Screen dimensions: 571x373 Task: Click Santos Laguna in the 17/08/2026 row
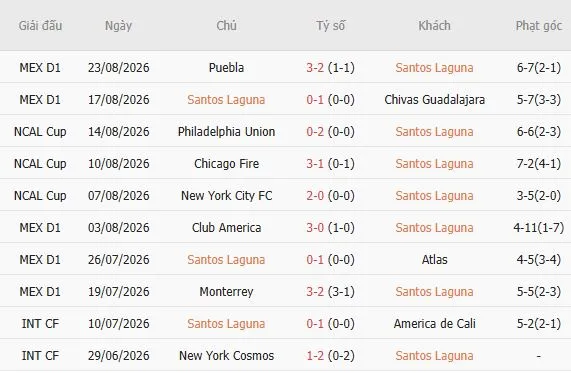click(226, 100)
